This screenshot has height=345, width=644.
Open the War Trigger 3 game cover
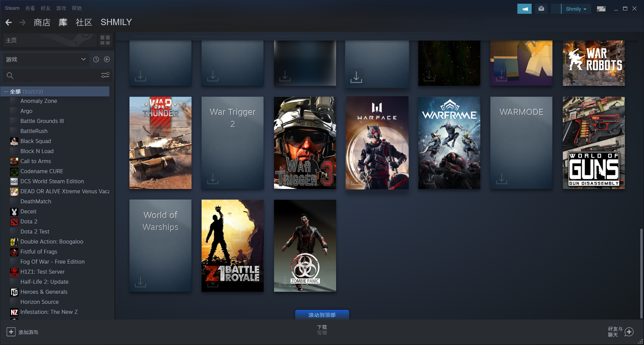pyautogui.click(x=305, y=143)
